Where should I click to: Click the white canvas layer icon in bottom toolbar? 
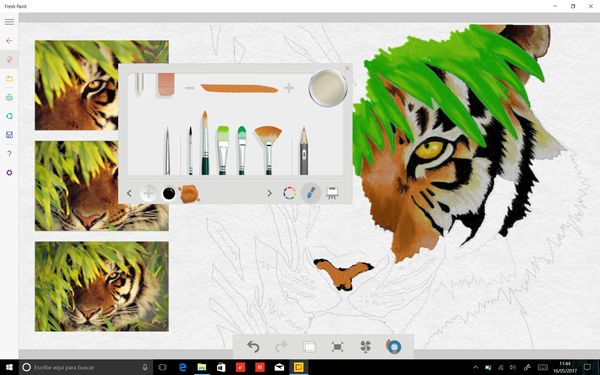click(x=309, y=347)
